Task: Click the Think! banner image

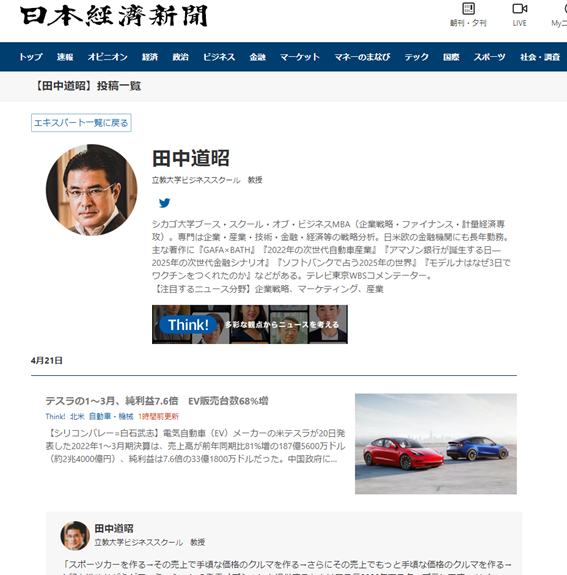Action: tap(250, 325)
